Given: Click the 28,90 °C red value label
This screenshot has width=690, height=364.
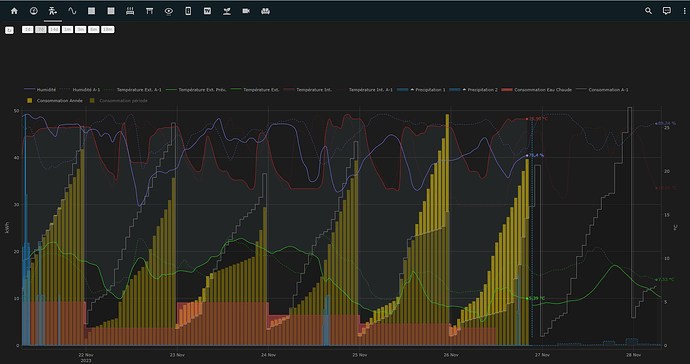Looking at the screenshot, I should [538, 119].
